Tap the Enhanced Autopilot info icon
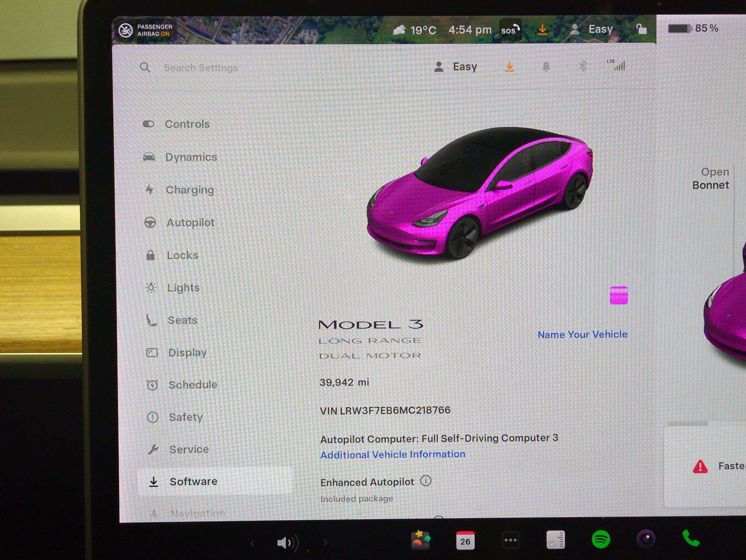Viewport: 746px width, 560px height. coord(426,481)
